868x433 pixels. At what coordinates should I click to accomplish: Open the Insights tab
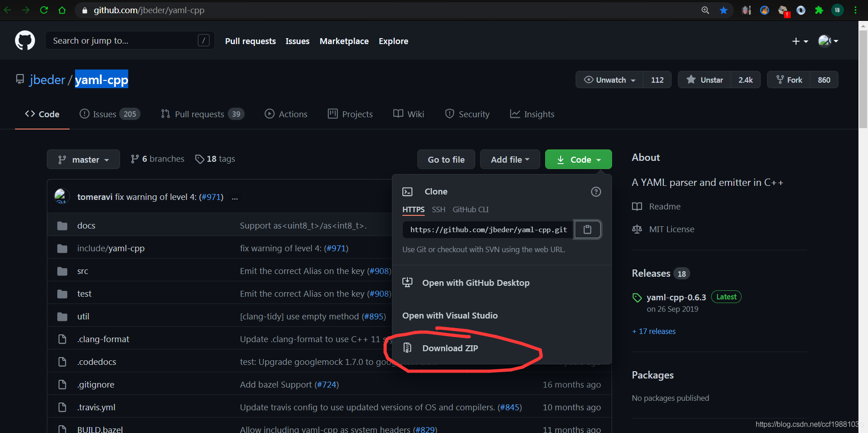[532, 114]
